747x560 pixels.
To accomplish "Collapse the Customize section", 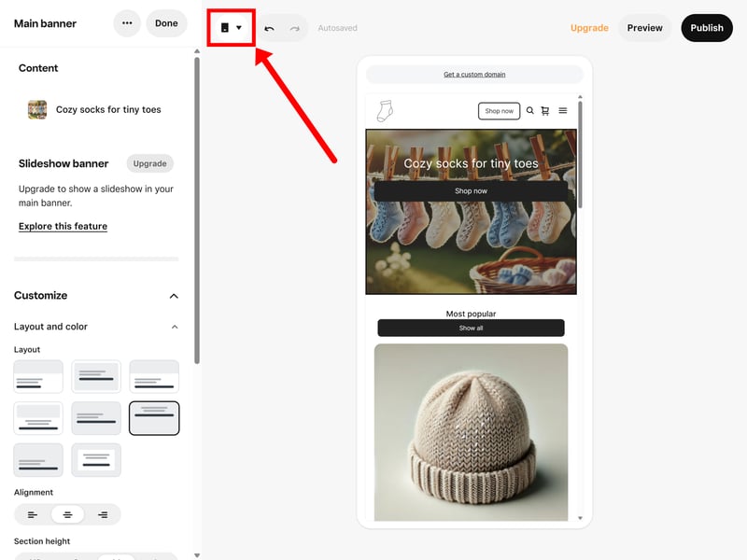I will (x=174, y=296).
